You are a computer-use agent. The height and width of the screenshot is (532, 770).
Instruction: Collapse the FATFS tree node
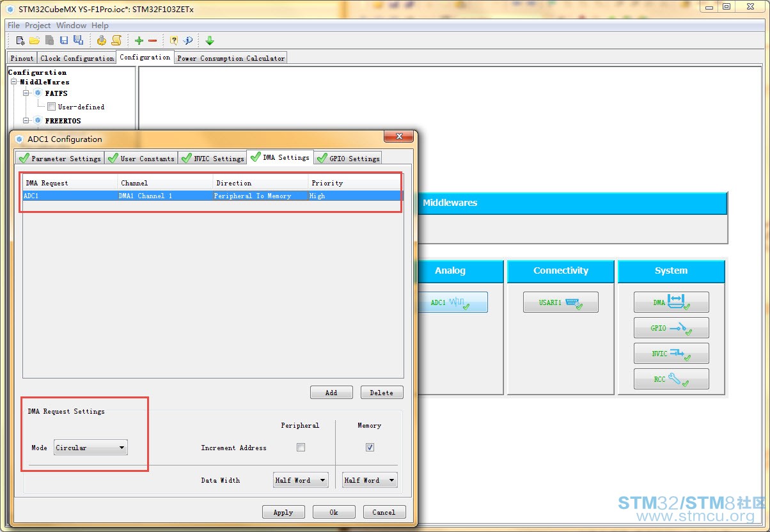click(26, 93)
